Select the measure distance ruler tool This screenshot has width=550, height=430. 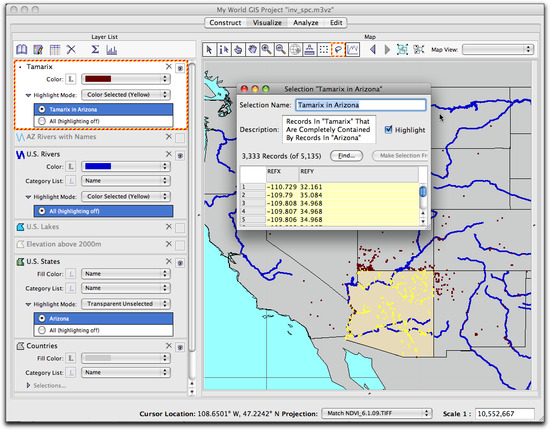pos(310,49)
